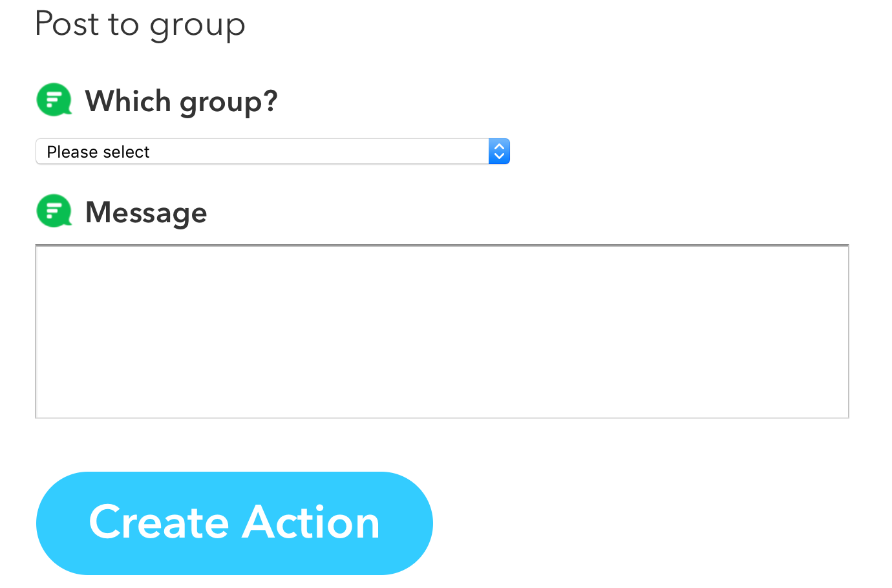892x588 pixels.
Task: Click the Message label text
Action: coord(146,213)
